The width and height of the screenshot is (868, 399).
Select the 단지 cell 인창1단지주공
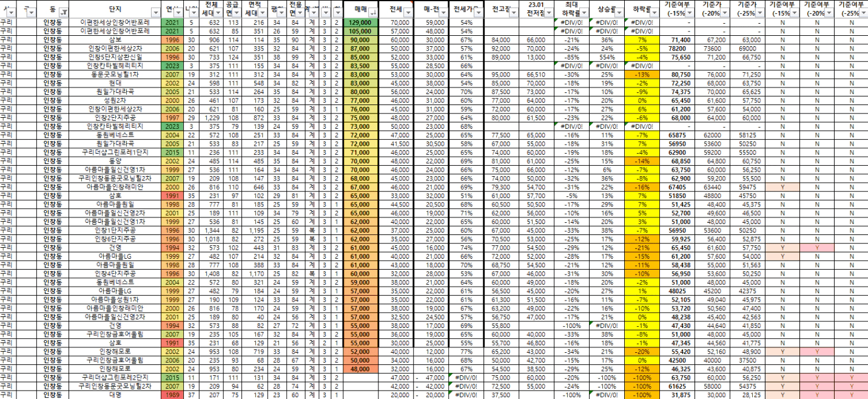click(115, 231)
